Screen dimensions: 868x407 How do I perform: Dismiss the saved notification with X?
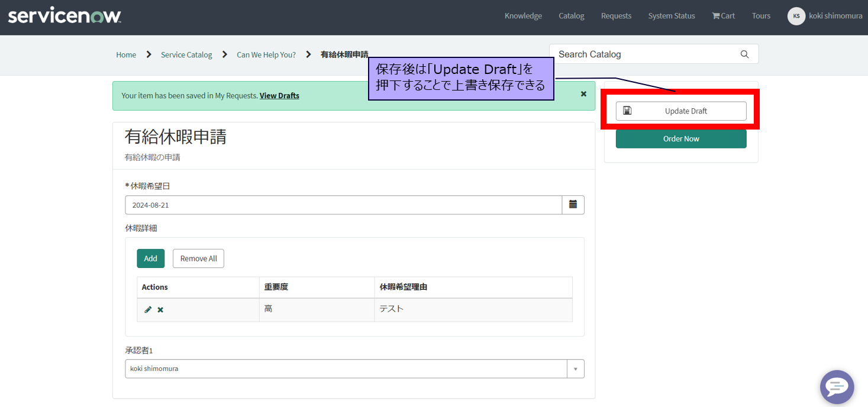point(583,94)
